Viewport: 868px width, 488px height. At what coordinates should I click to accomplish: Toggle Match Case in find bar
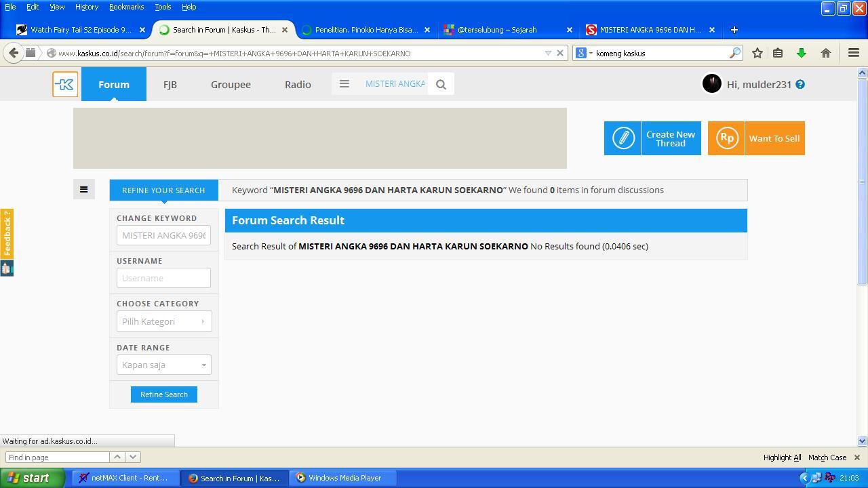[827, 457]
